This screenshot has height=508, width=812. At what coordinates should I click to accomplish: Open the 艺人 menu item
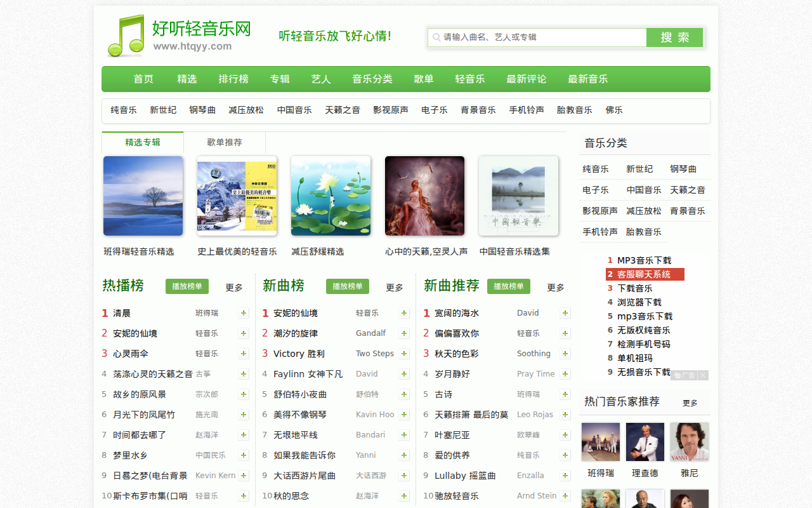click(x=321, y=79)
